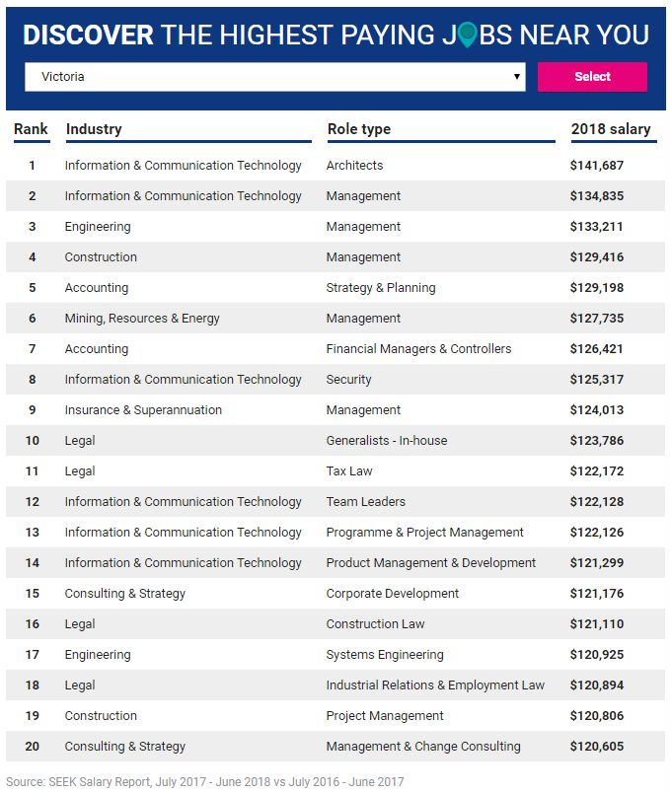Image resolution: width=672 pixels, height=793 pixels.
Task: Click the $120,806 salary value
Action: pyautogui.click(x=597, y=716)
